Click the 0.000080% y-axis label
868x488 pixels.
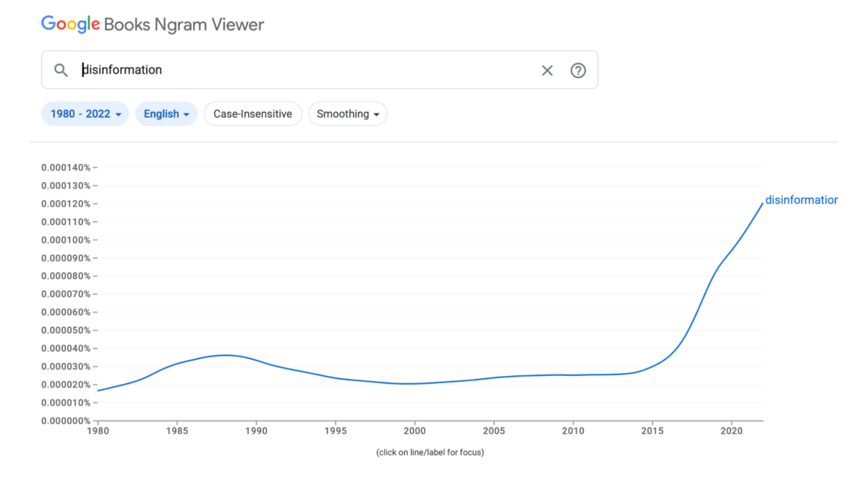tap(66, 275)
